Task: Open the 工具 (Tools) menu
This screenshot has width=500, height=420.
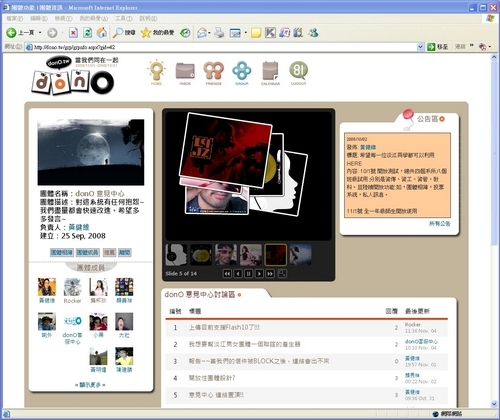Action: 124,18
